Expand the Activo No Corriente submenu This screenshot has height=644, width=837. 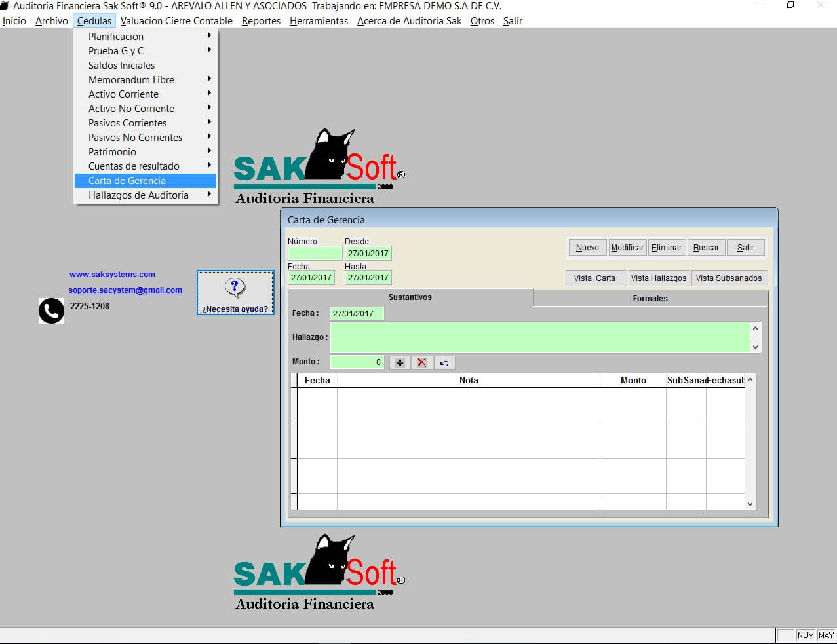pyautogui.click(x=146, y=109)
